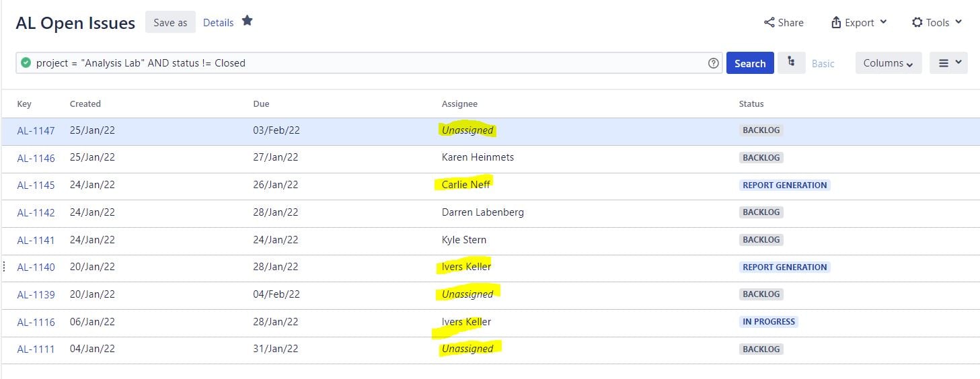This screenshot has width=980, height=379.
Task: Click created date 06/Jan/22
Action: pyautogui.click(x=92, y=322)
